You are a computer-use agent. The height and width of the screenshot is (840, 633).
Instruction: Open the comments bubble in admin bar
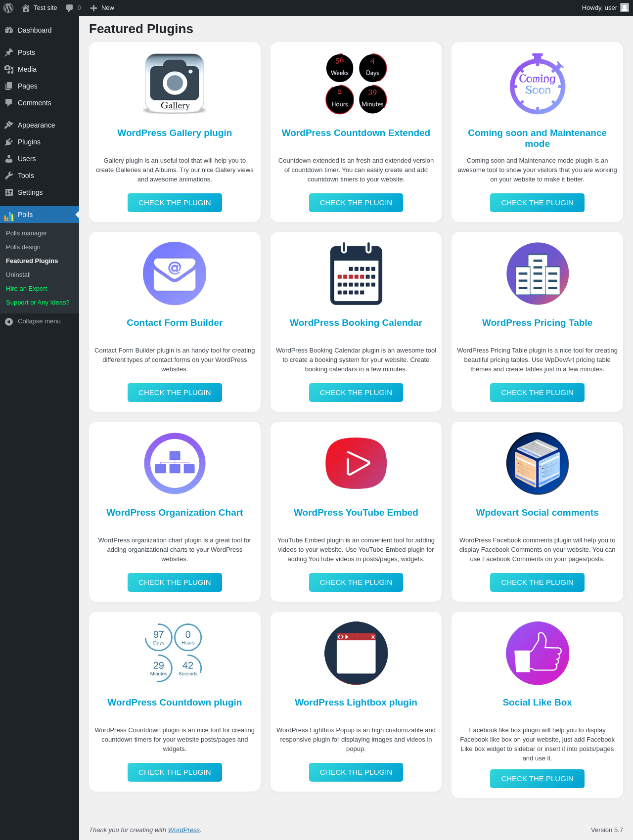click(70, 8)
